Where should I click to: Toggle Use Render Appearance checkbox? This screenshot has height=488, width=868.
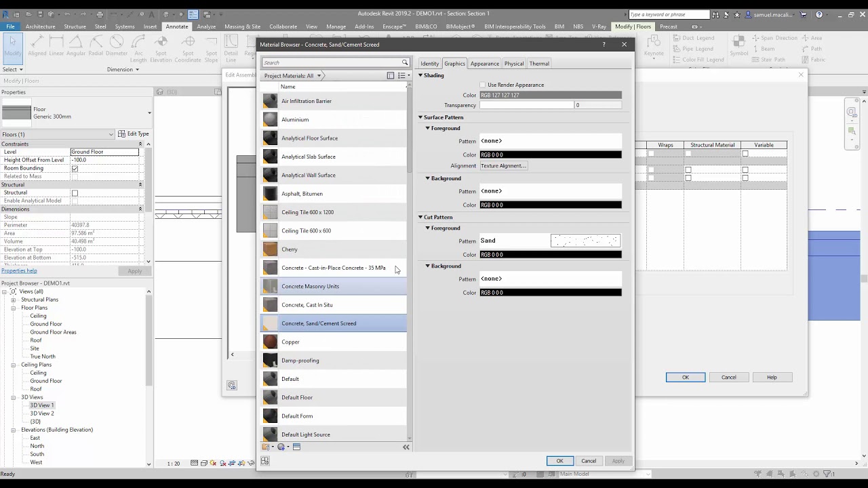[x=483, y=85]
